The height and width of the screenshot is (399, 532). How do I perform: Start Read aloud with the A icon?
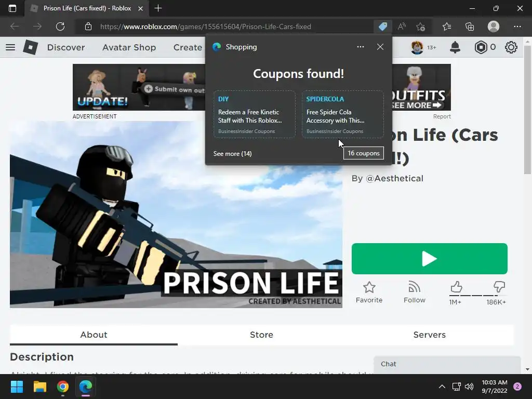pyautogui.click(x=402, y=26)
